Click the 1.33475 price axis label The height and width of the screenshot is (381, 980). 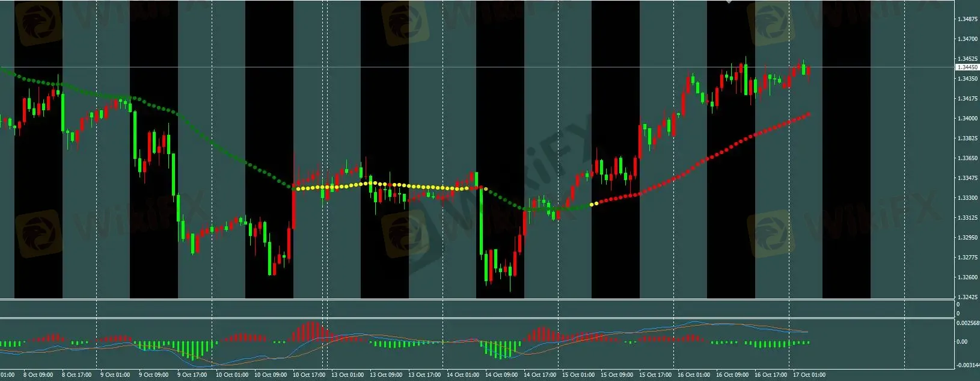click(x=967, y=178)
